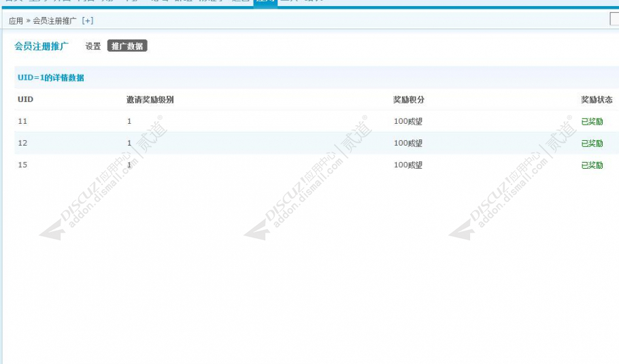Viewport: 619px width, 364px height.
Task: Click 已奖励 status in UID 12 row
Action: point(592,144)
